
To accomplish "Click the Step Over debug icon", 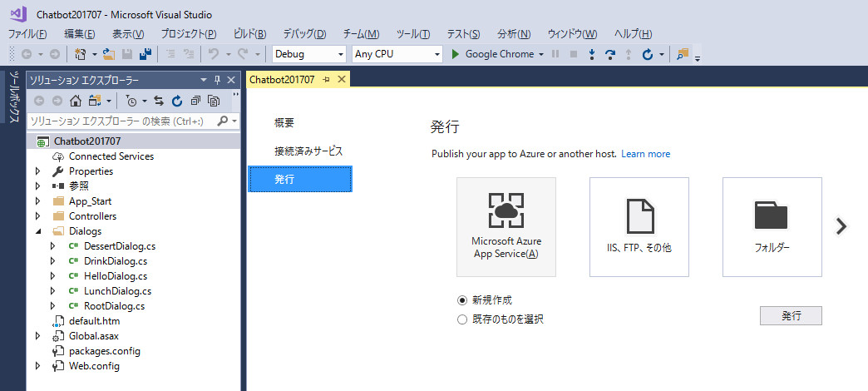I will 610,54.
